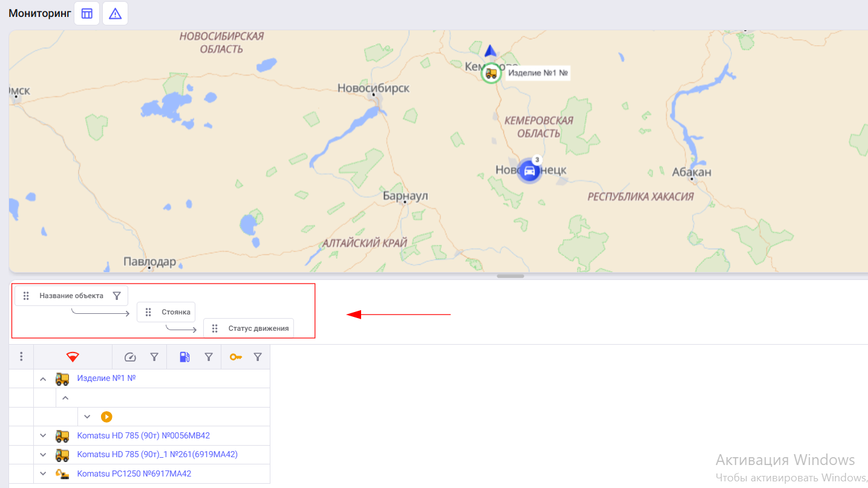Screen dimensions: 868x488
Task: Click the excavator icon beside Komatsu PC1250
Action: [62, 473]
